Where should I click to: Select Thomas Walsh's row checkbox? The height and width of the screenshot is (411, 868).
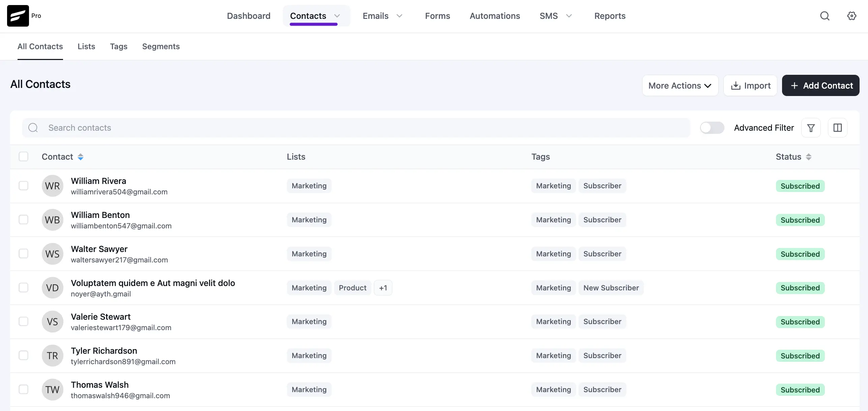pyautogui.click(x=24, y=389)
